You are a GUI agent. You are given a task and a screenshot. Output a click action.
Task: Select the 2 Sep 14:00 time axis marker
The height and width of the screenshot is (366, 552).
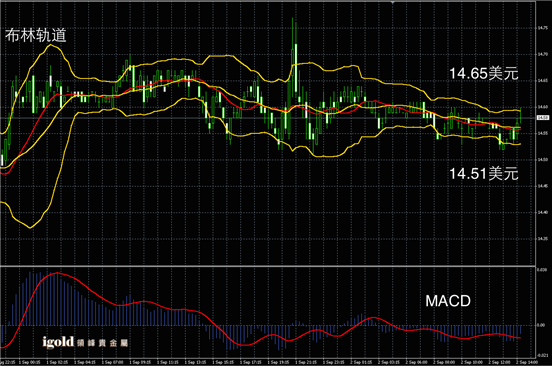click(527, 362)
